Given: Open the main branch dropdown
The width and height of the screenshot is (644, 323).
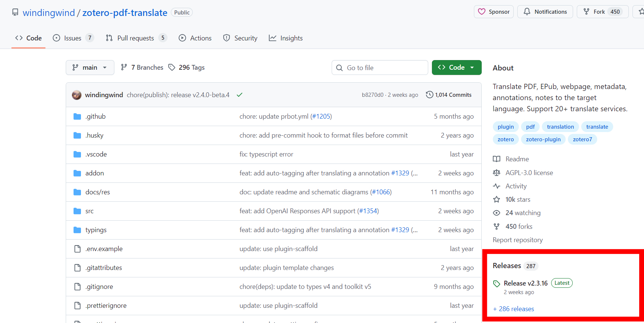Looking at the screenshot, I should tap(90, 67).
